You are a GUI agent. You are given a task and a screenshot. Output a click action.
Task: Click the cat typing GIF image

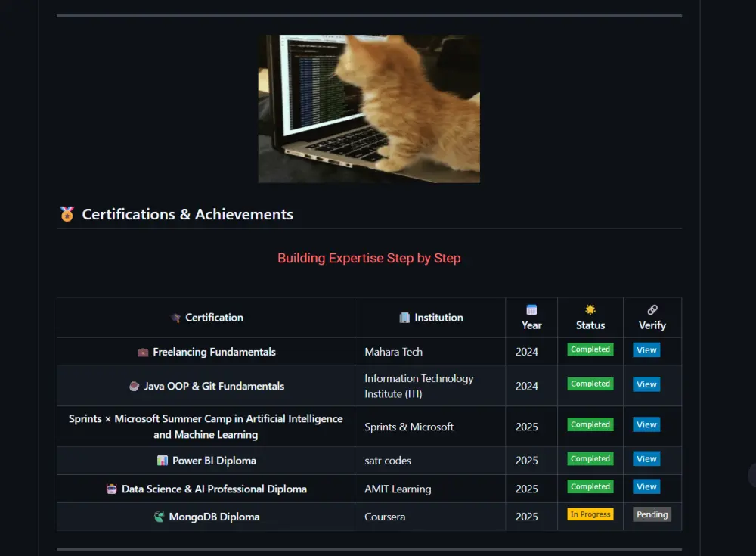click(x=369, y=108)
